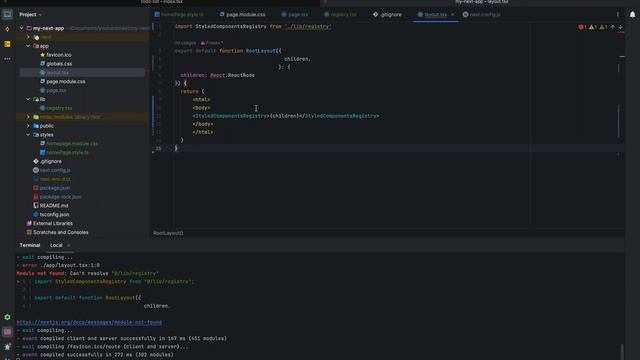Open the Project view dropdown
The width and height of the screenshot is (640, 360).
pyautogui.click(x=31, y=15)
